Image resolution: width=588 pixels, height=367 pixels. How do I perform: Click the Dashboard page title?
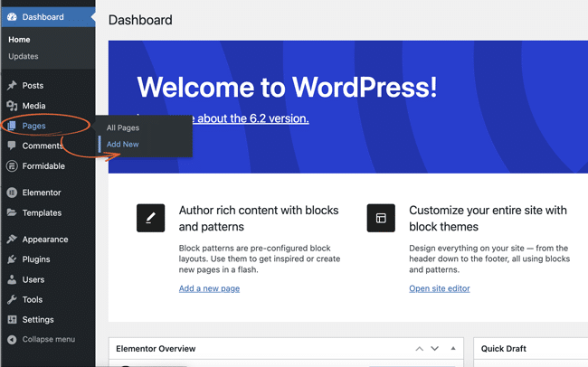point(140,20)
